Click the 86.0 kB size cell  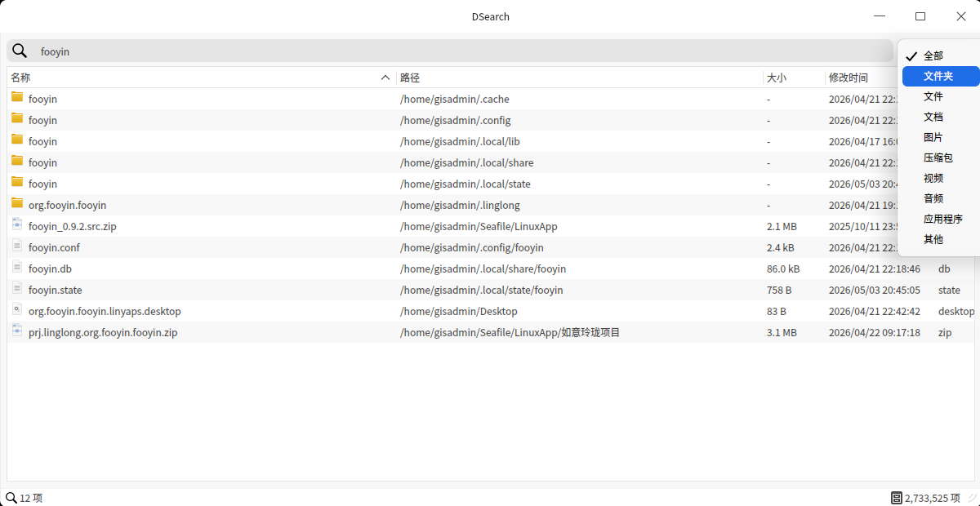coord(783,269)
